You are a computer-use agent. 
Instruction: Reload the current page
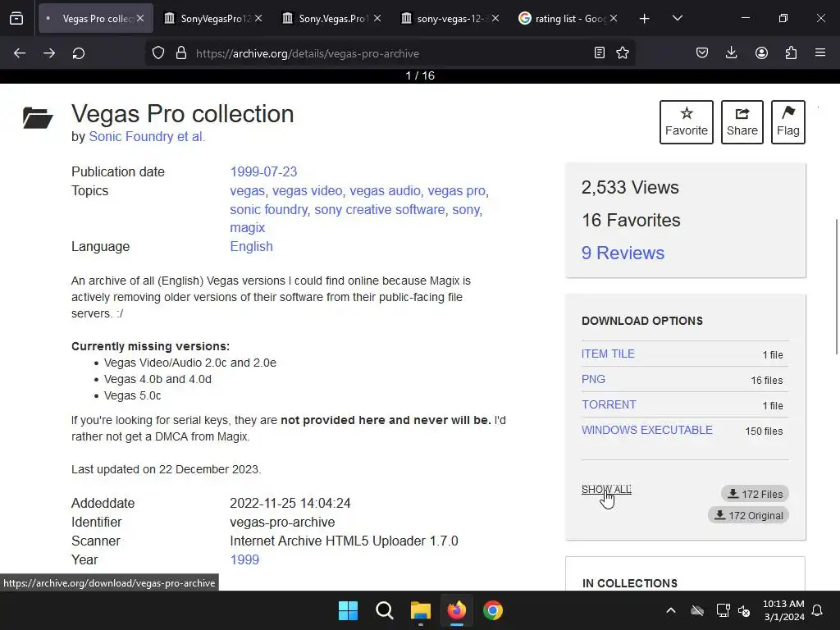coord(79,53)
